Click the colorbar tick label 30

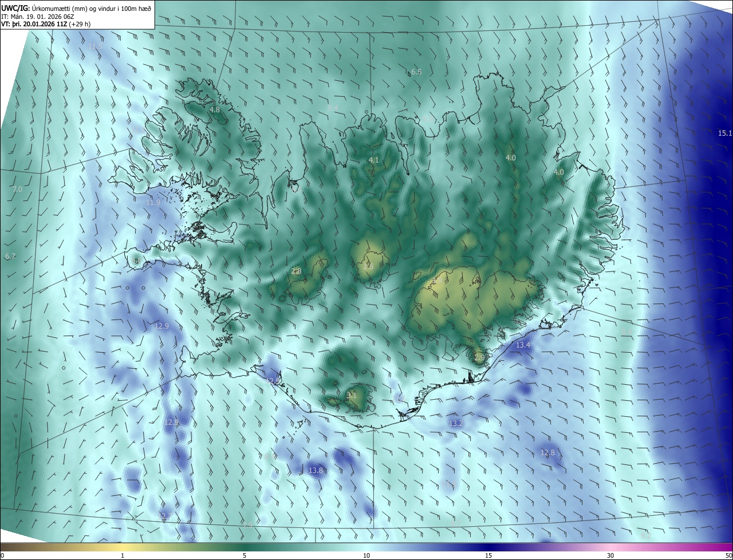pos(610,555)
